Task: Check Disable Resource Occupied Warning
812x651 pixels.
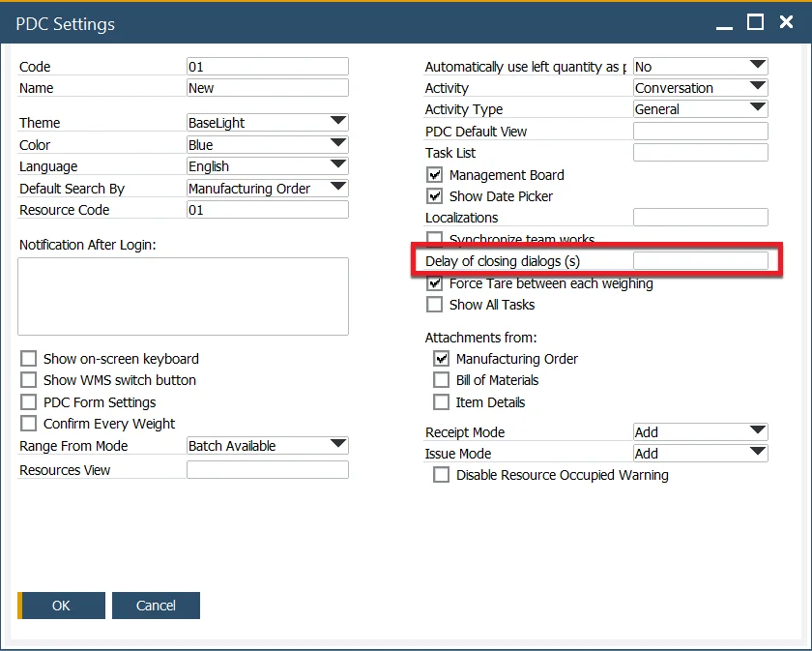Action: [441, 475]
